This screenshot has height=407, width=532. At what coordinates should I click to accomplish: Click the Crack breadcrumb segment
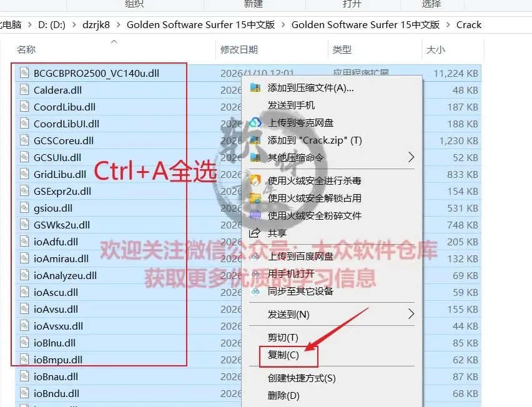[x=468, y=25]
